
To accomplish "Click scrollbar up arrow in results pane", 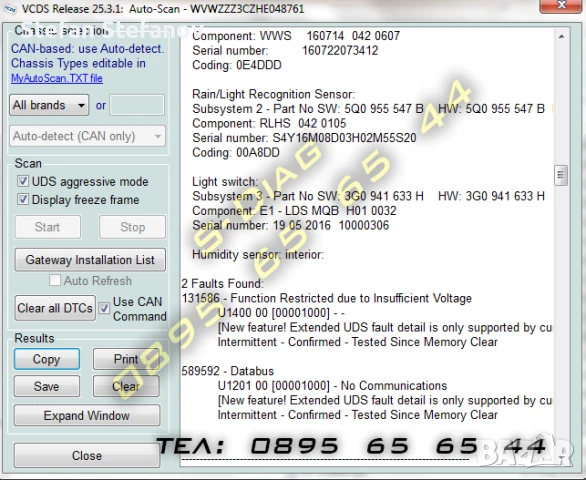I will click(561, 37).
